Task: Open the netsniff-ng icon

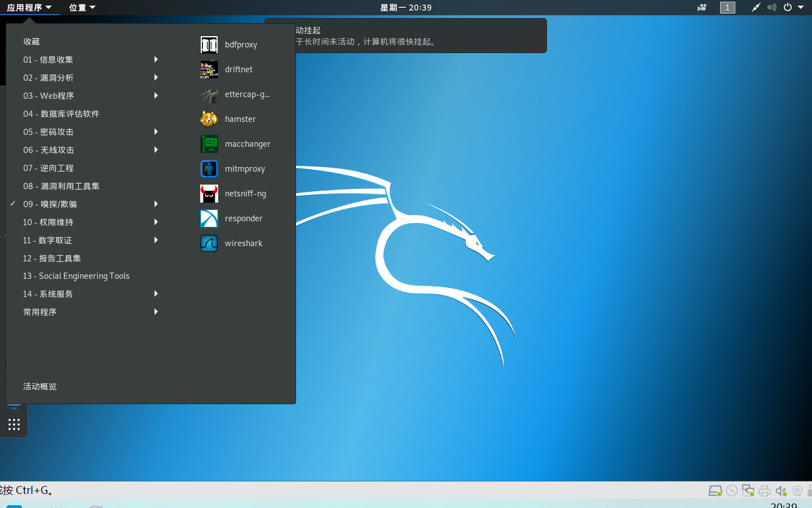Action: pos(209,194)
